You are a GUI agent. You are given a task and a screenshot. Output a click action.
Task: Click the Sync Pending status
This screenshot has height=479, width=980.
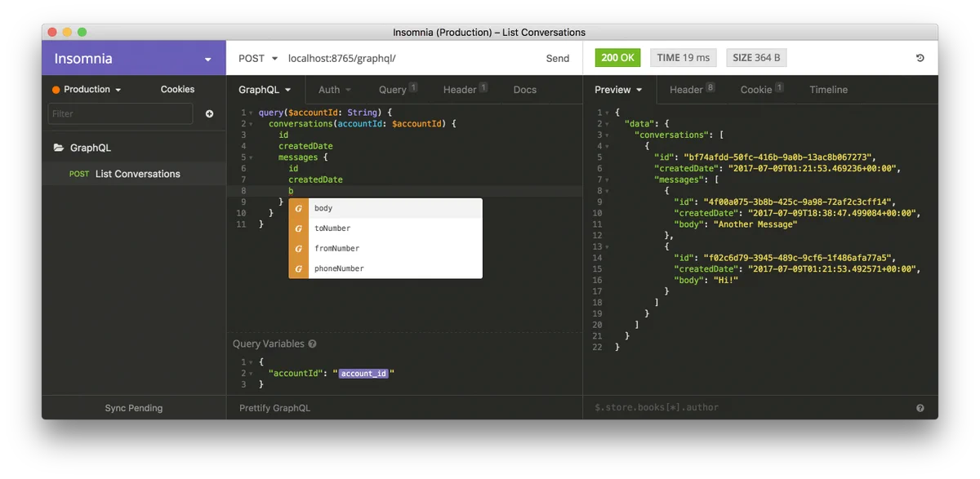(134, 408)
